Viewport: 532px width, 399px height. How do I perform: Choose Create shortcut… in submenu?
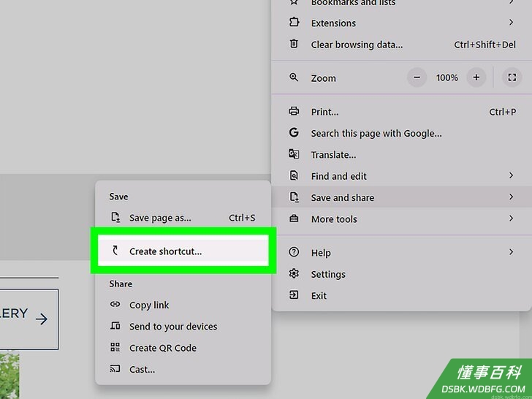pos(183,251)
